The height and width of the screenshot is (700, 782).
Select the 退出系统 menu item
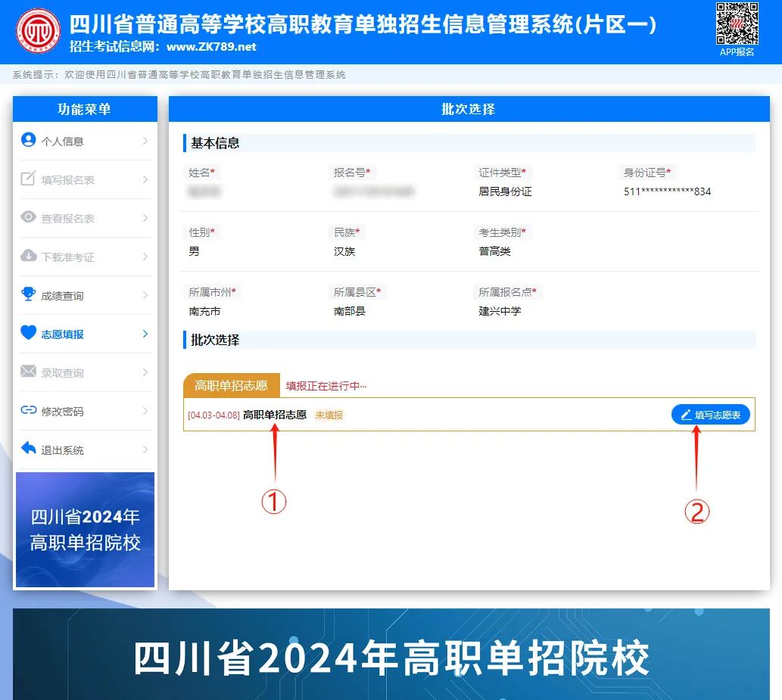(63, 450)
